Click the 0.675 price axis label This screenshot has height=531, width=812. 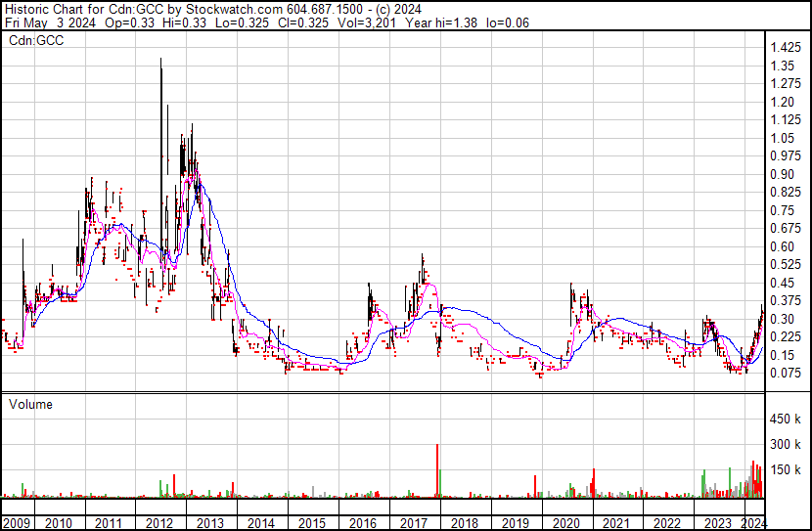[x=786, y=228]
